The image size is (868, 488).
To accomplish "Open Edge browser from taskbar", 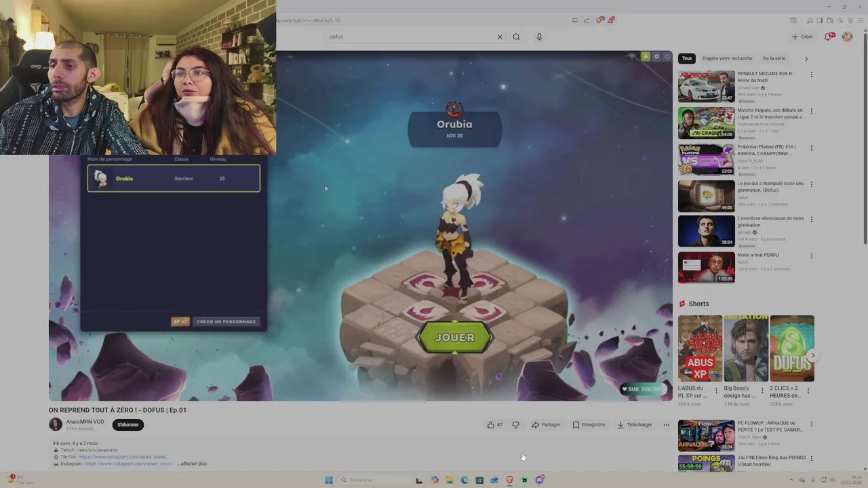I will pyautogui.click(x=465, y=480).
